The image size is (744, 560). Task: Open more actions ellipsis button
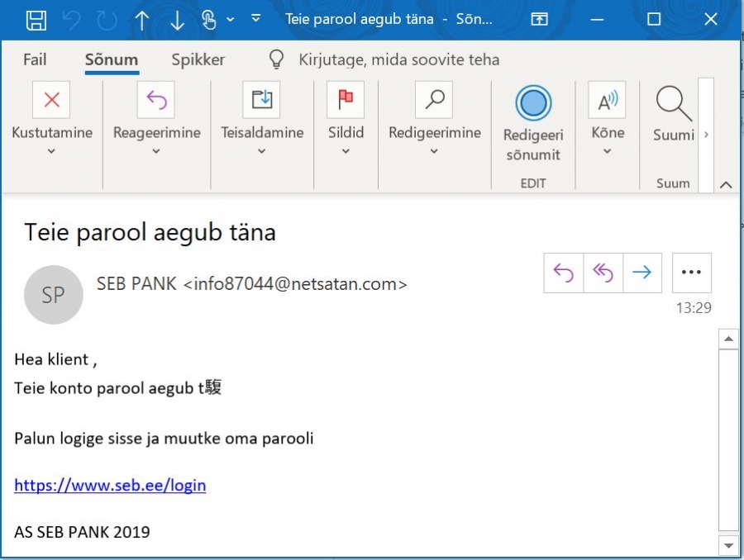[x=691, y=273]
